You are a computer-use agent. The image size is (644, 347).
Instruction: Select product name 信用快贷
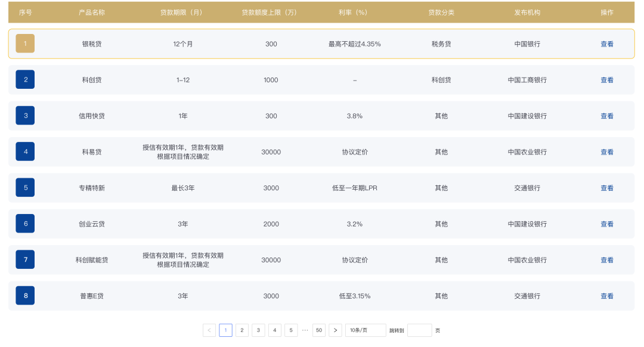coord(92,116)
